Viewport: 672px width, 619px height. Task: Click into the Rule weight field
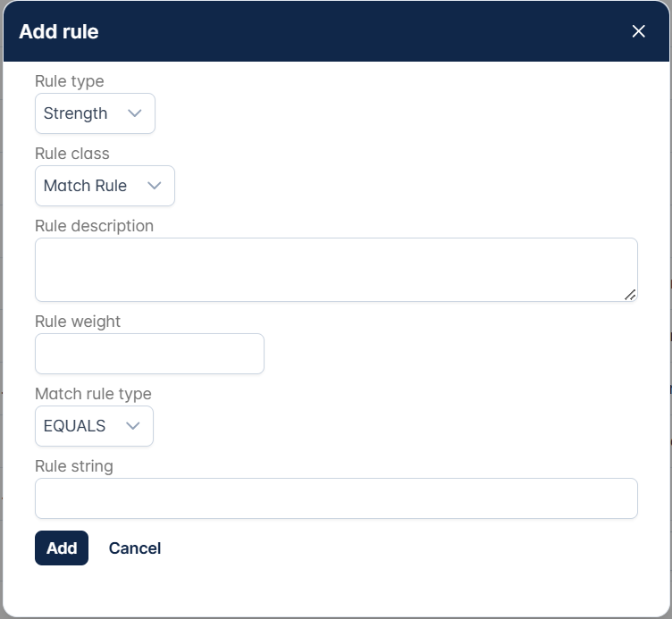[149, 354]
